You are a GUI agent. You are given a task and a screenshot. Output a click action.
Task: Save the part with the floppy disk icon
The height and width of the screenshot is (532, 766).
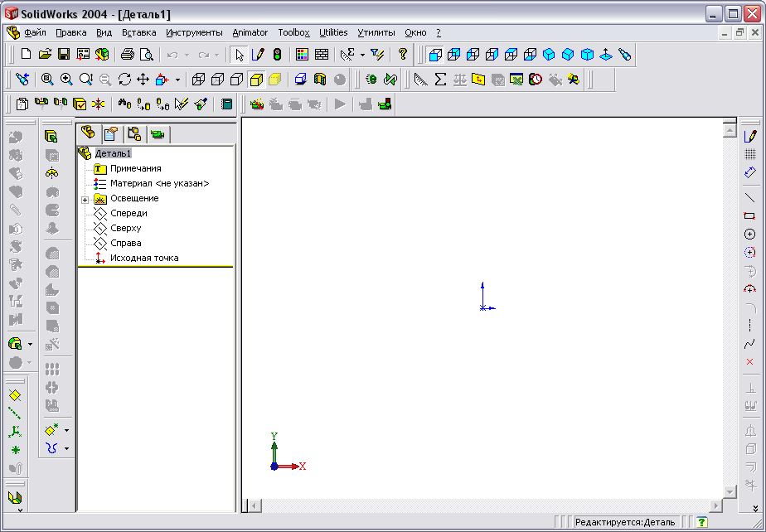(x=64, y=54)
